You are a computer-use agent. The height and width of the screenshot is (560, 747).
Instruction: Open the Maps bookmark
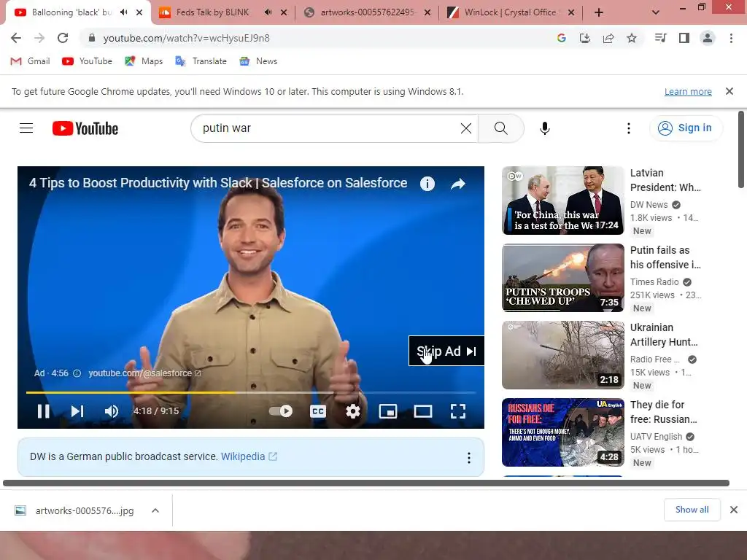(144, 61)
